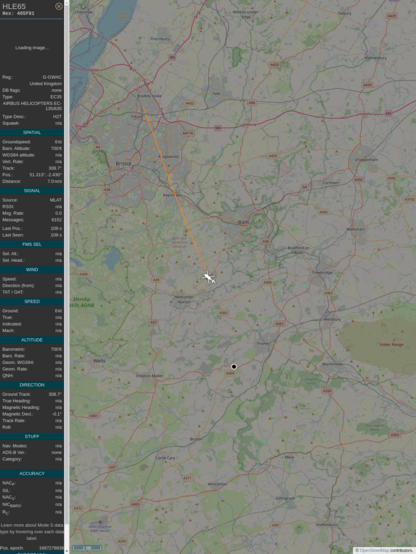The width and height of the screenshot is (416, 554).
Task: Click the map scale bar
Action: coord(87,548)
